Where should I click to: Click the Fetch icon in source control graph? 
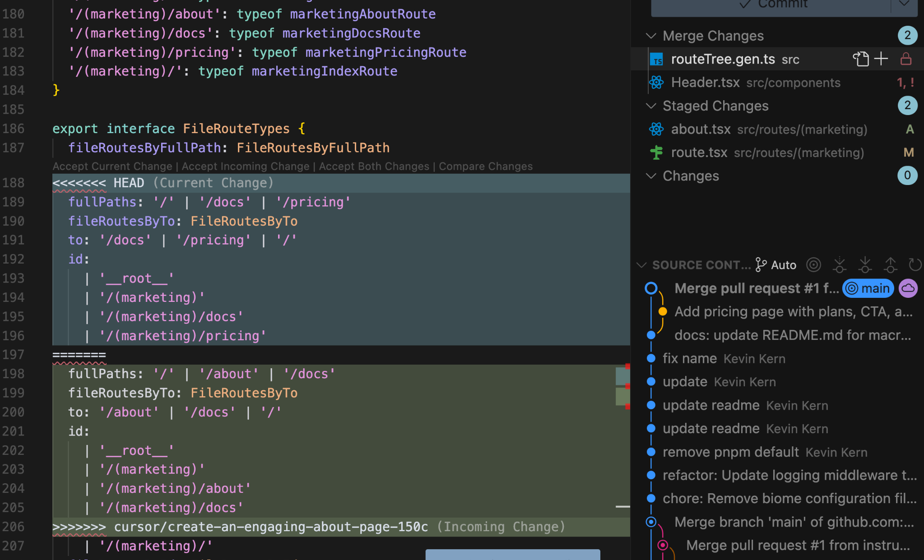pos(840,265)
